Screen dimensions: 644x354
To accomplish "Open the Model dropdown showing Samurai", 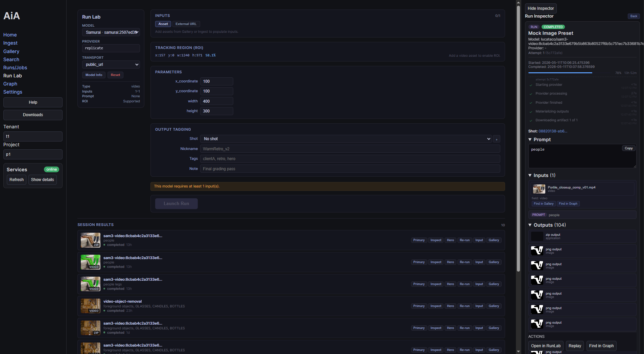I will [x=111, y=32].
